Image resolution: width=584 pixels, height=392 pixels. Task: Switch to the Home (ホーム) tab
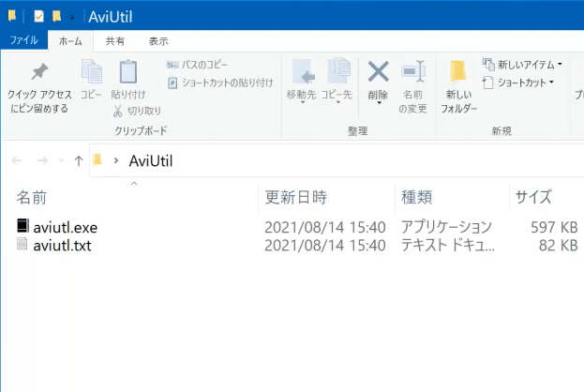tap(70, 41)
